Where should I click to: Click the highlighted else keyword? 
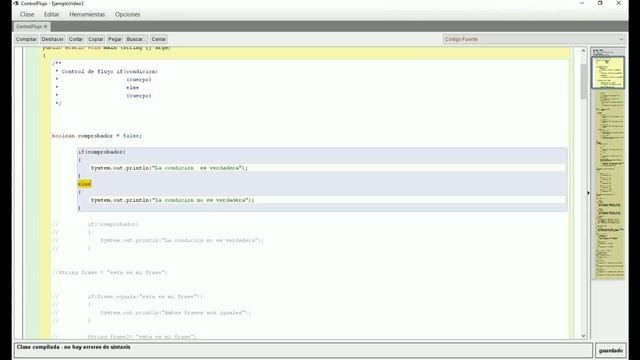[84, 184]
